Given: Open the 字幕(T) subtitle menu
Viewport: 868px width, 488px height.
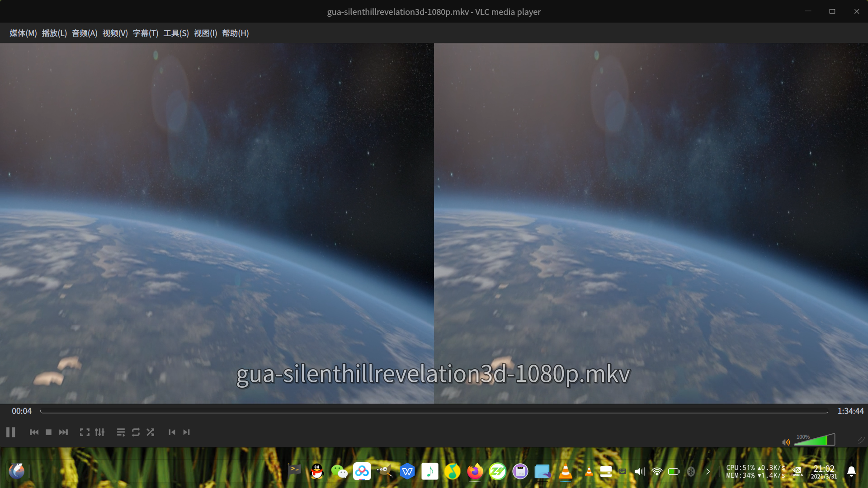Looking at the screenshot, I should pyautogui.click(x=146, y=33).
